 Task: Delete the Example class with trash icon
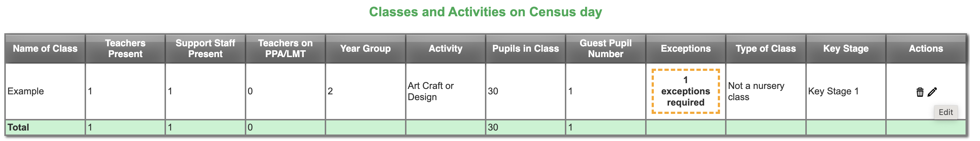[920, 92]
